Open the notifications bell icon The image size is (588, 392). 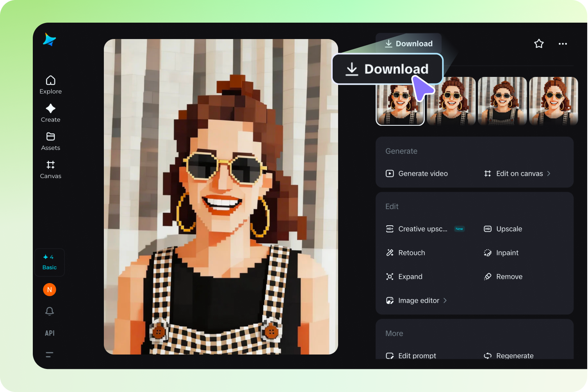[x=49, y=311]
